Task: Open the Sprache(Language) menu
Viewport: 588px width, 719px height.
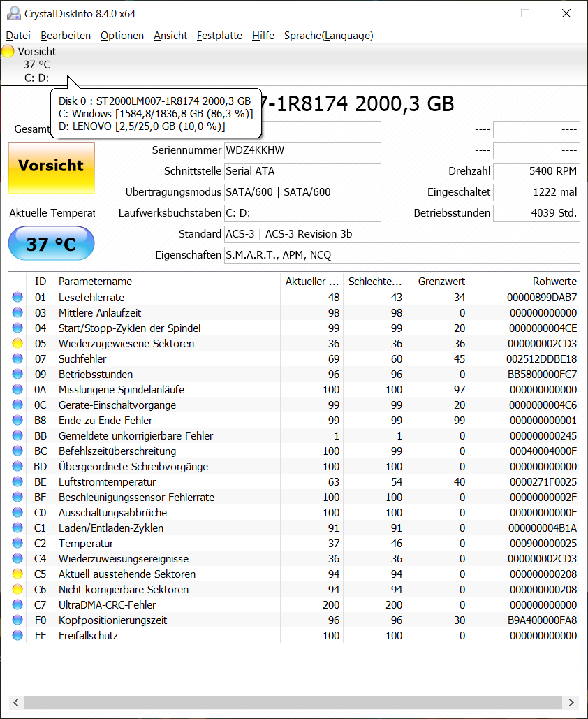Action: tap(329, 36)
